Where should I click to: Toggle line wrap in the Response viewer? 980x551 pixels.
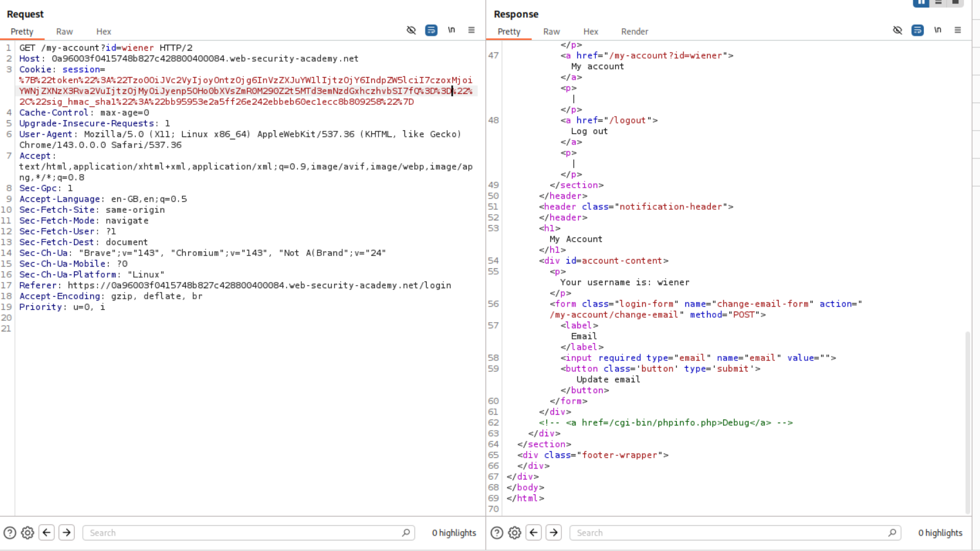tap(917, 30)
